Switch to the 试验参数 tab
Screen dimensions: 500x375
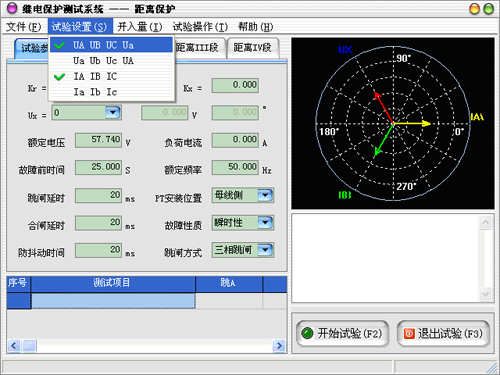click(x=32, y=49)
